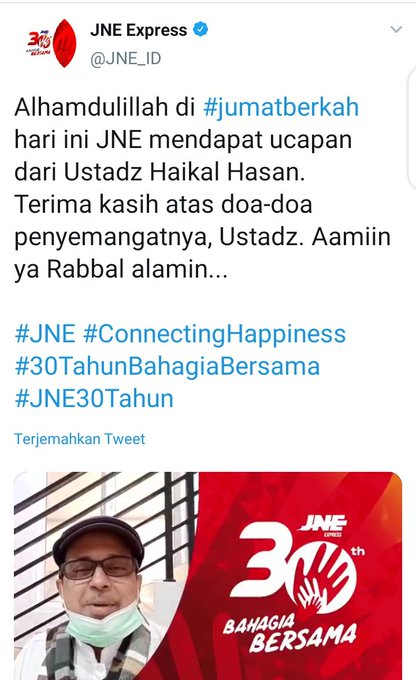Open the #30TahunBahagiaBersama hashtag
Viewport: 416px width, 680px height.
point(167,366)
